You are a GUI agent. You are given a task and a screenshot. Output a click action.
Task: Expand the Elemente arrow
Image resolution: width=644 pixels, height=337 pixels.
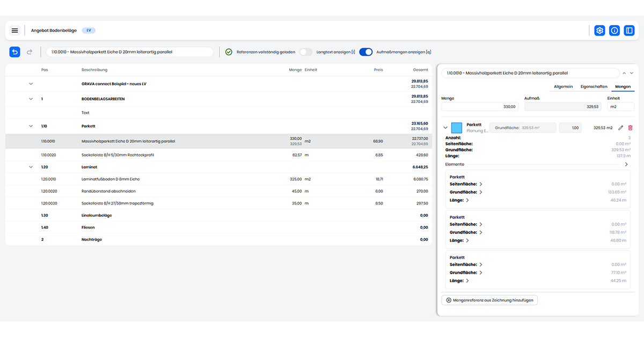(626, 164)
